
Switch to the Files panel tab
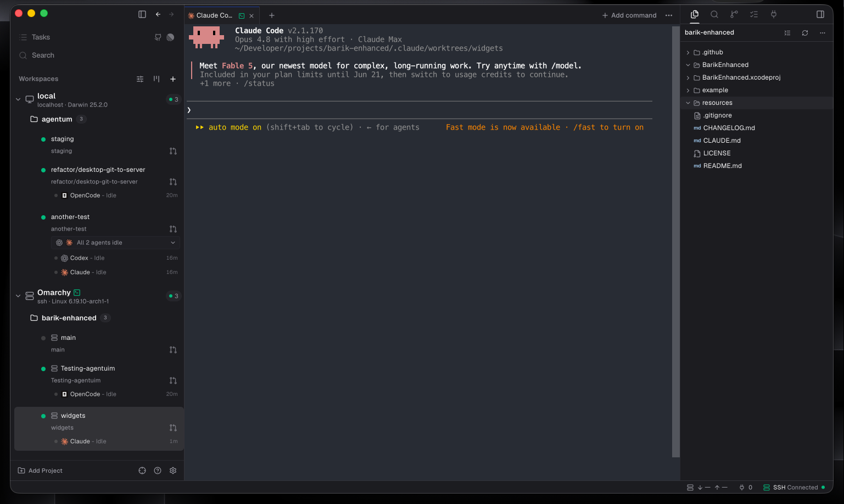tap(695, 14)
